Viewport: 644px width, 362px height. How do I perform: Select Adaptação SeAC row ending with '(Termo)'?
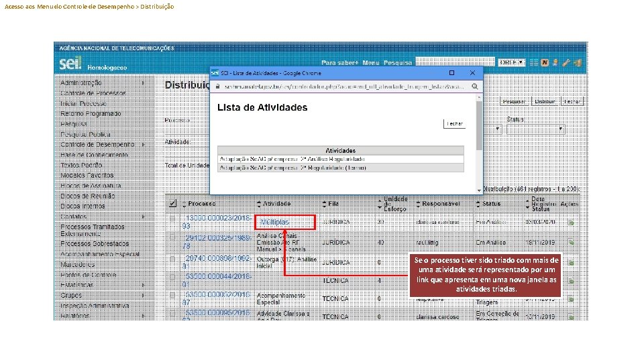click(x=341, y=168)
